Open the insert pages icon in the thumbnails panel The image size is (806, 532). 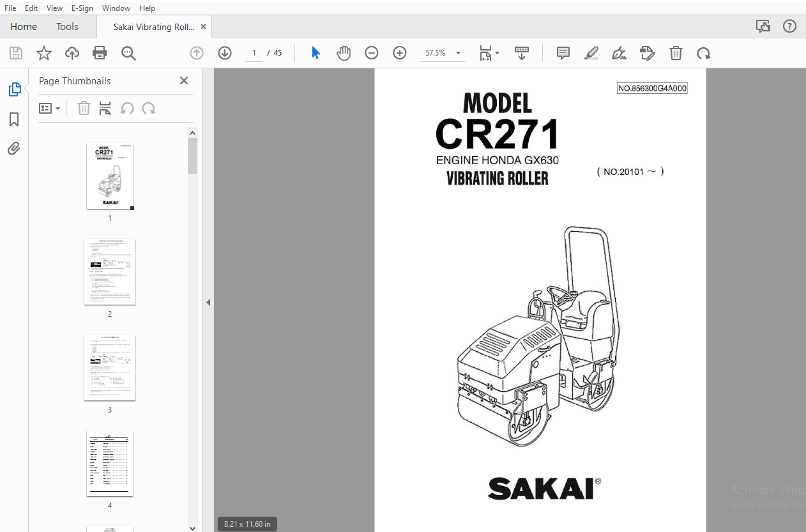click(x=105, y=109)
